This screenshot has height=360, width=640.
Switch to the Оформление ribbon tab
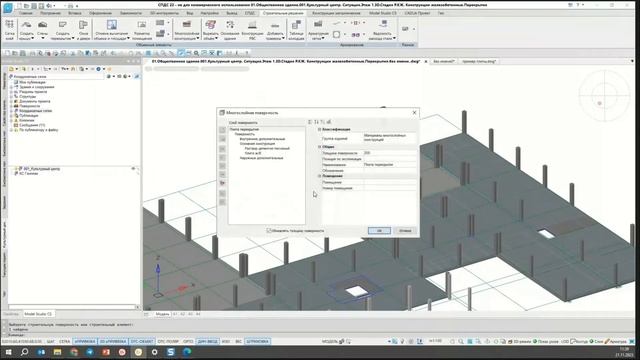100,13
